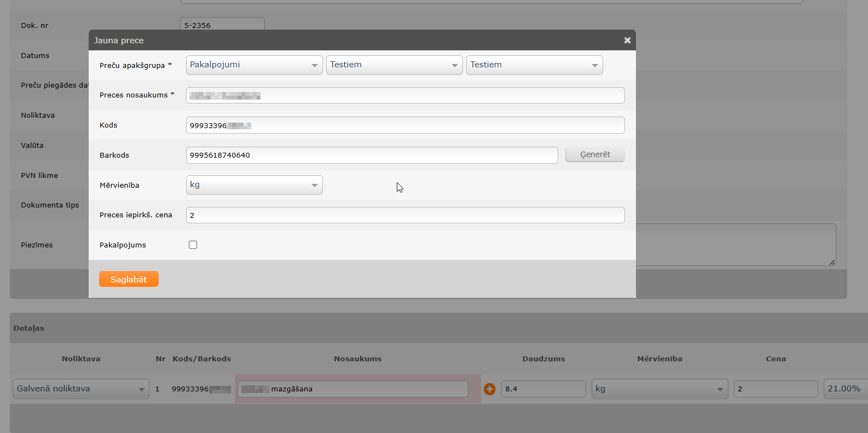Click the Mērvienība column header in the table
This screenshot has height=433, width=868.
(660, 359)
